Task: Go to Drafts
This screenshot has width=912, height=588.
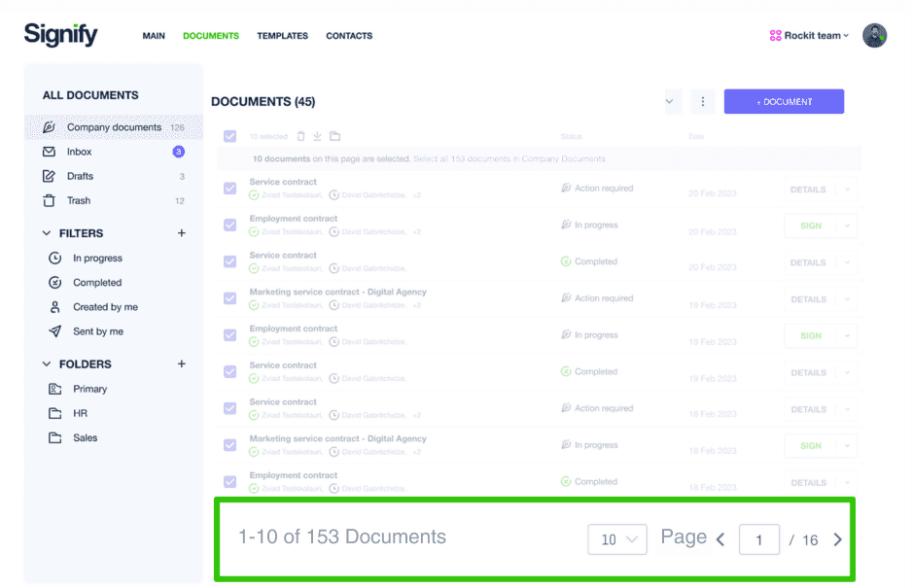Action: coord(114,176)
